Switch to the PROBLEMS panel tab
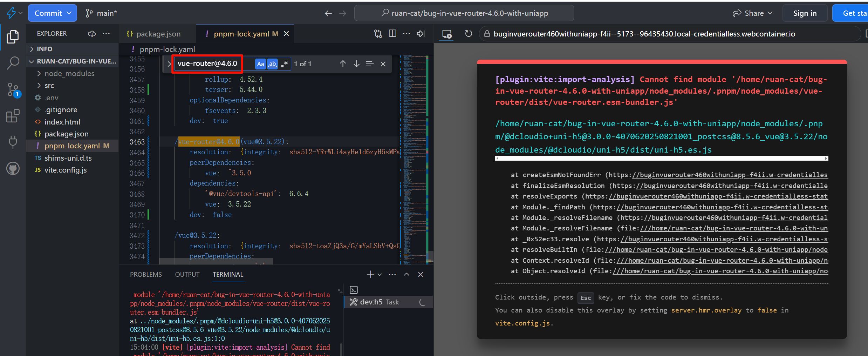 point(146,275)
